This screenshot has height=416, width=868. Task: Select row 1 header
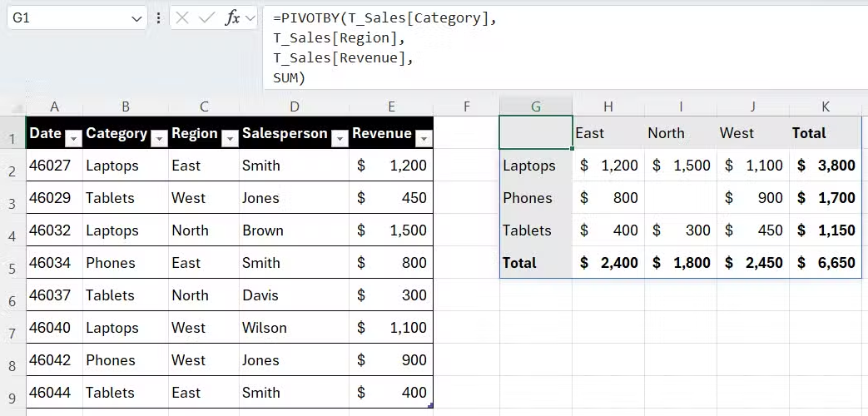(x=12, y=133)
